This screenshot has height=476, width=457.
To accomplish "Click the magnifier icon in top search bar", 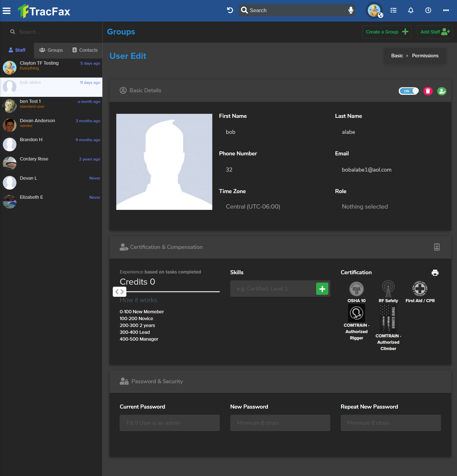I will 244,10.
